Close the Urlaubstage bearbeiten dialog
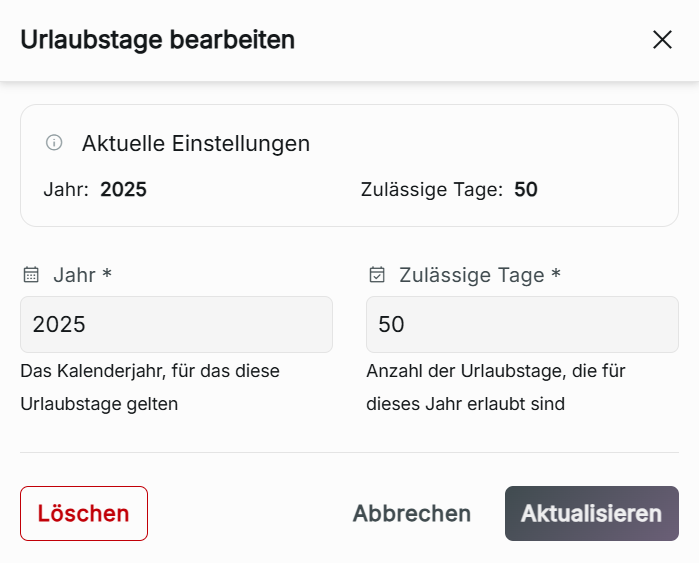 (x=662, y=40)
